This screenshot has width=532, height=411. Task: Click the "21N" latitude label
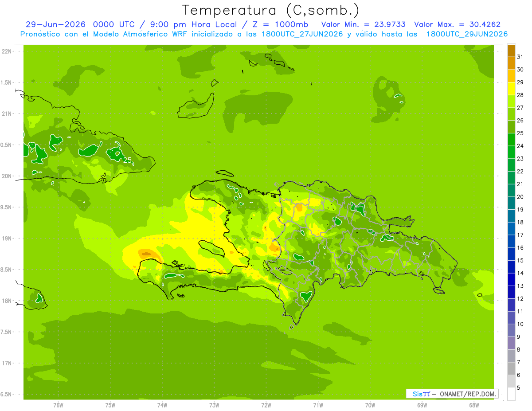(7, 114)
